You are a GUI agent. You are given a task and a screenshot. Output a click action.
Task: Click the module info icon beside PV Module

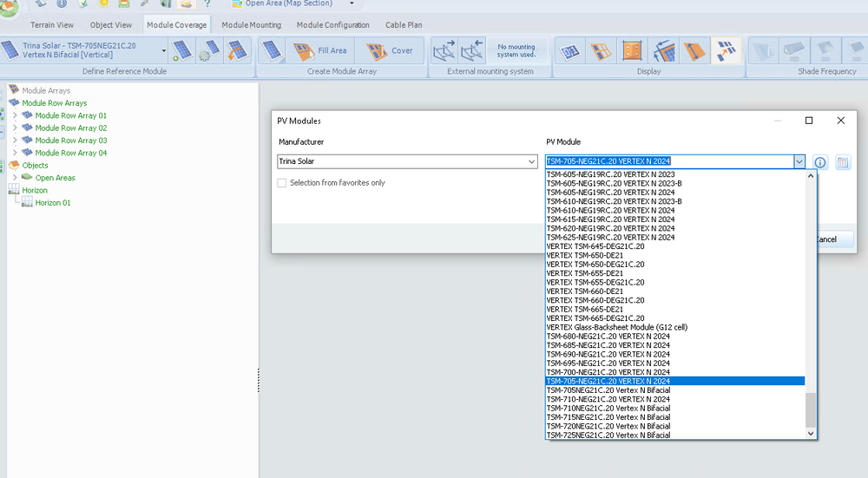pyautogui.click(x=820, y=162)
